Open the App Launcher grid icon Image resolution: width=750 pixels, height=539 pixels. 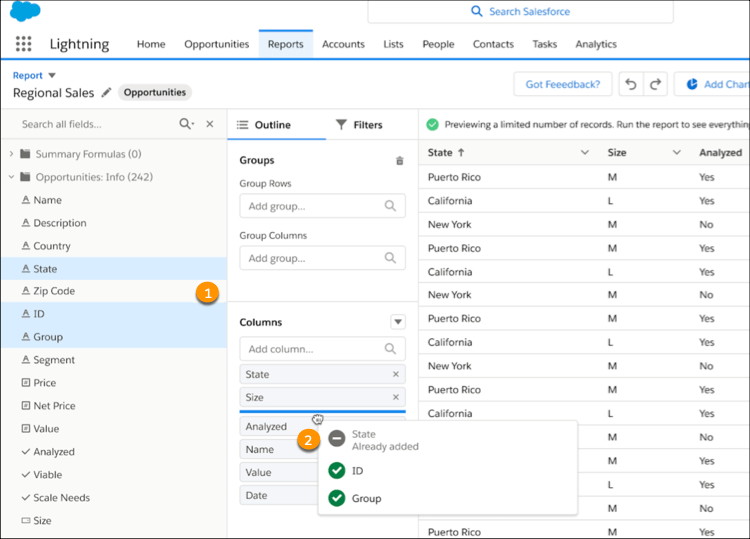(x=24, y=44)
